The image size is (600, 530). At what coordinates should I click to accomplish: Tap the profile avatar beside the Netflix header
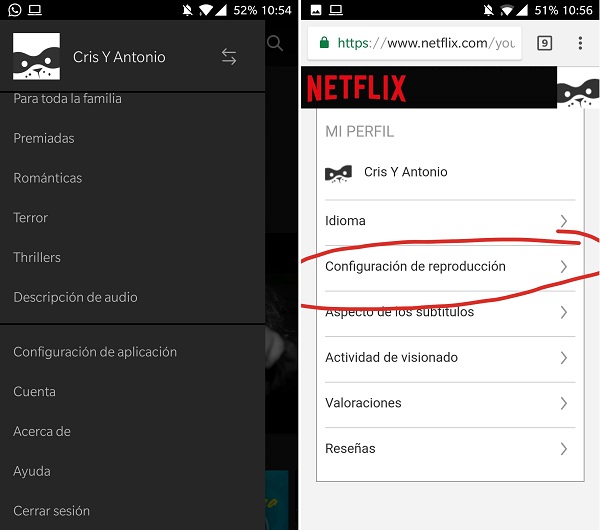(578, 88)
